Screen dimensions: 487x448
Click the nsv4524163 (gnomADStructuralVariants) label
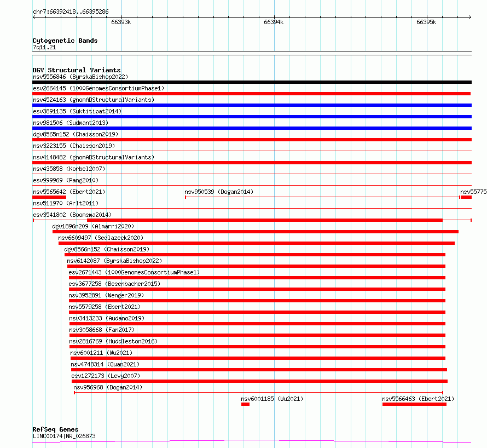(94, 100)
